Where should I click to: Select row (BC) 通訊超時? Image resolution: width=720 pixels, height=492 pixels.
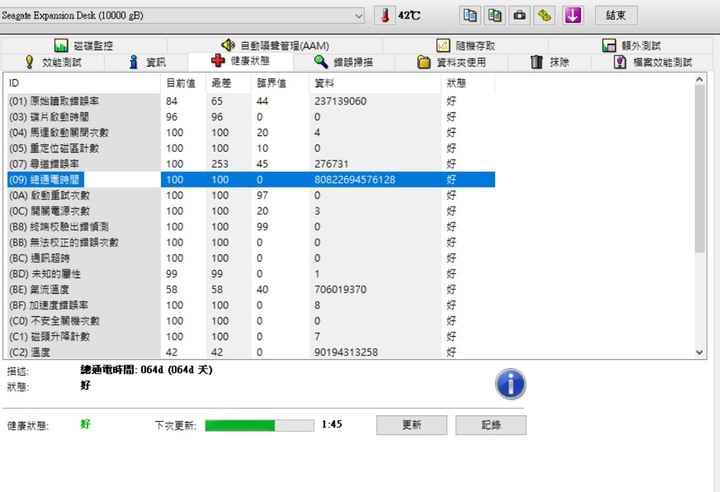[251, 258]
